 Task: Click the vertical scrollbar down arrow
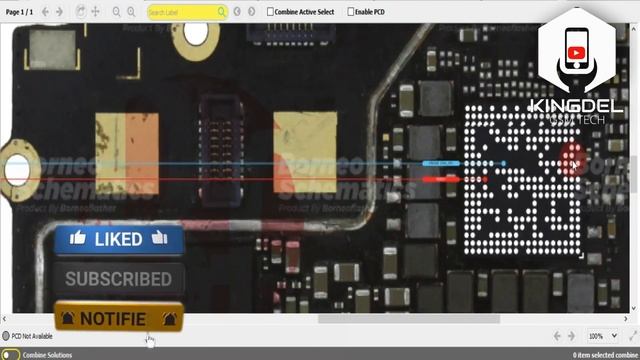tap(634, 308)
